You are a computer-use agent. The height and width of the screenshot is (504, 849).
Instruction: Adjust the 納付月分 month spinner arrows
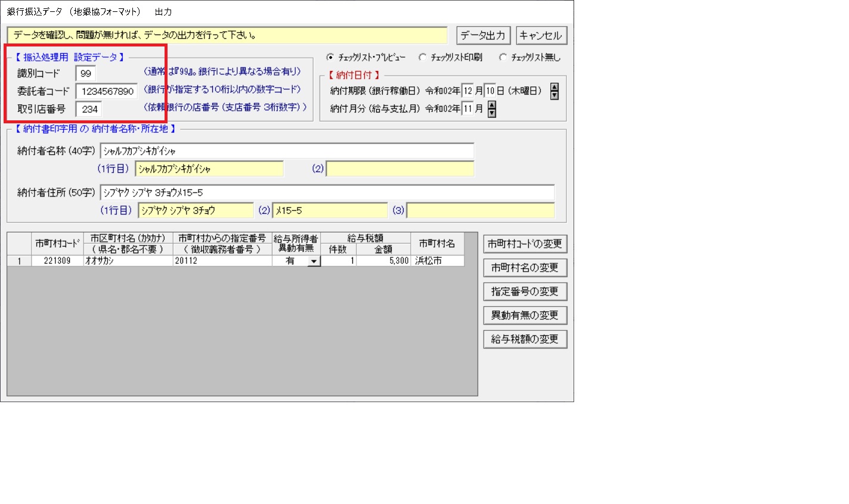point(492,109)
